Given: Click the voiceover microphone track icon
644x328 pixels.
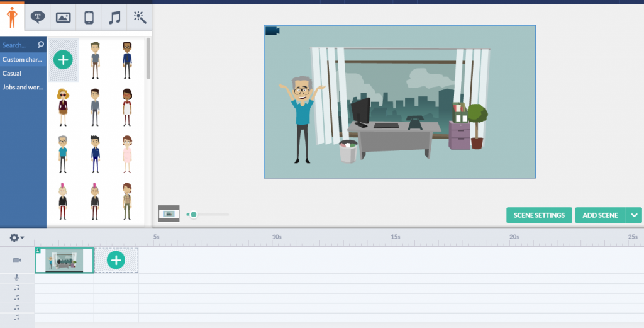Looking at the screenshot, I should 17,278.
